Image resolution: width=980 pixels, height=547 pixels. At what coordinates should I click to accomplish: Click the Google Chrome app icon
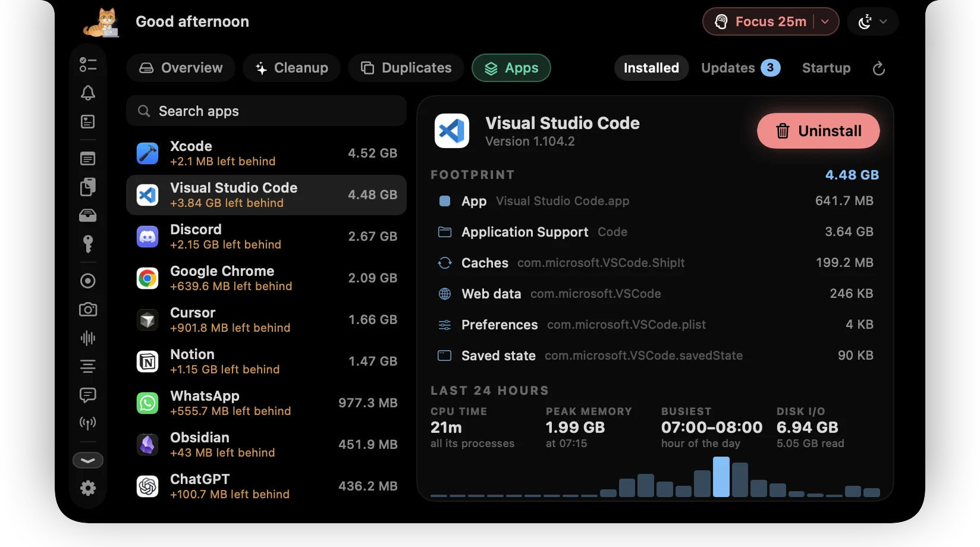click(147, 278)
